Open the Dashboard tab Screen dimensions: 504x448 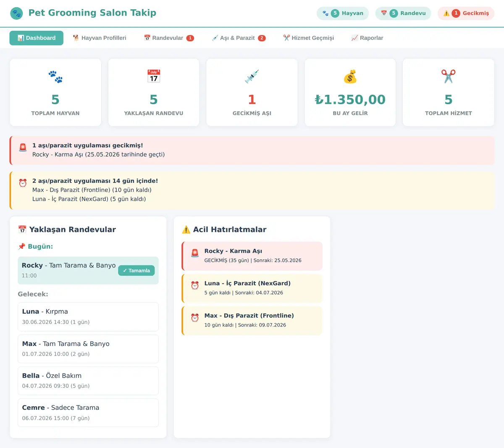pyautogui.click(x=37, y=38)
